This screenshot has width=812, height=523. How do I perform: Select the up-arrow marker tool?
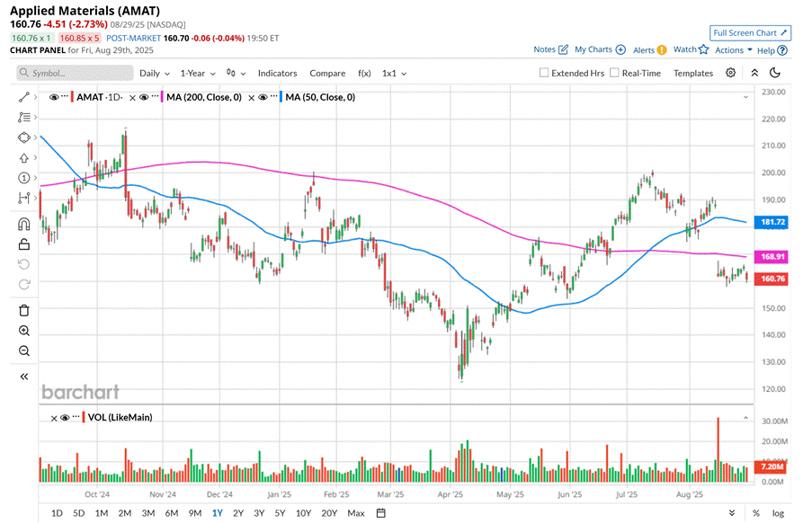(23, 158)
